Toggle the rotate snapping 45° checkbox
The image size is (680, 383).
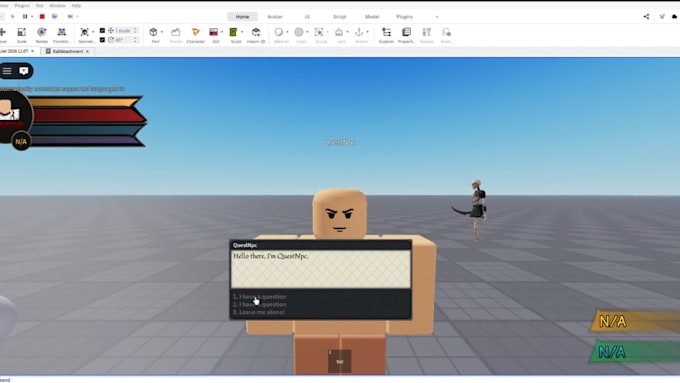(x=102, y=39)
